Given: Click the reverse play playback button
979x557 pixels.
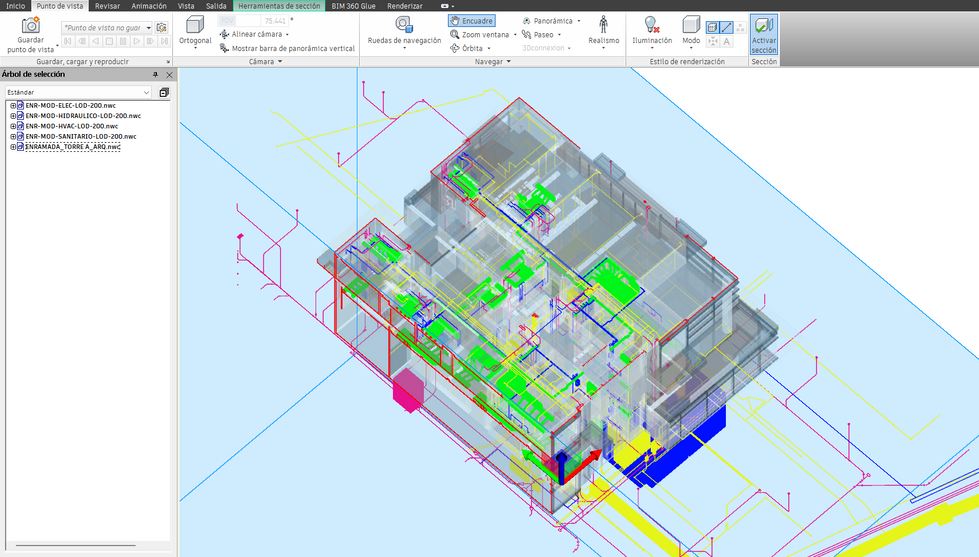Looking at the screenshot, I should [96, 41].
